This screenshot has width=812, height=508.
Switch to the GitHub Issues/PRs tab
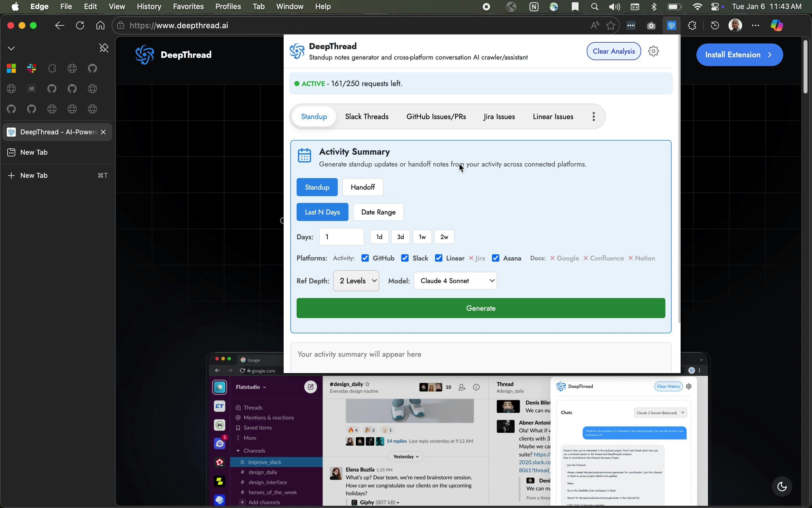click(x=436, y=117)
